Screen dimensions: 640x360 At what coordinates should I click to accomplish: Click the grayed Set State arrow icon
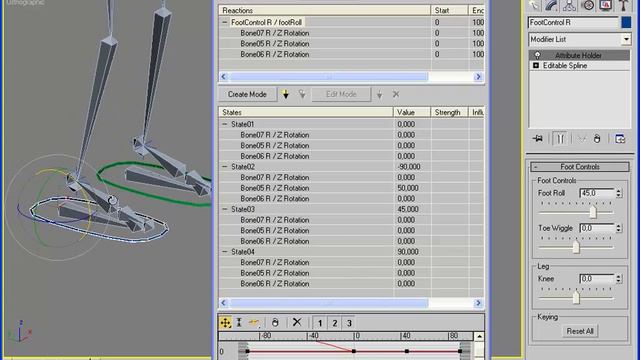(x=379, y=95)
